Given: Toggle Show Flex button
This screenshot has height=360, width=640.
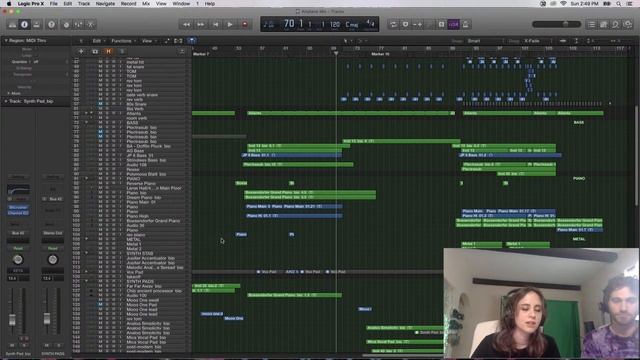Looking at the screenshot, I should (x=178, y=41).
